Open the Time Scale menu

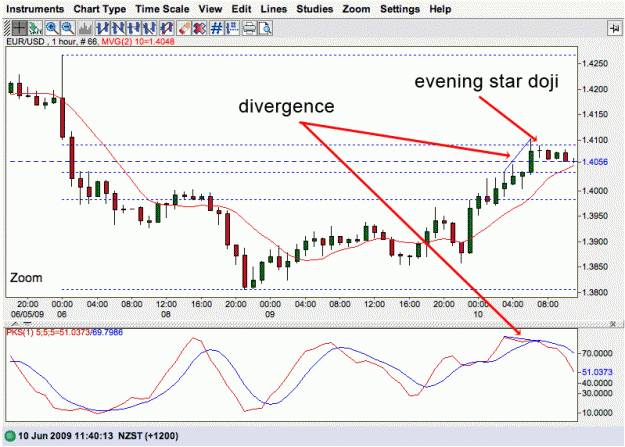tap(162, 9)
